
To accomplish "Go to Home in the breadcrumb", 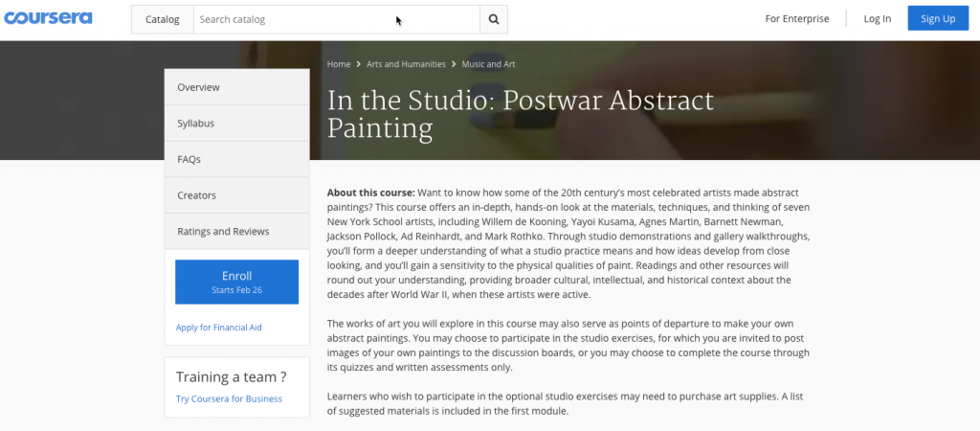I will [339, 64].
